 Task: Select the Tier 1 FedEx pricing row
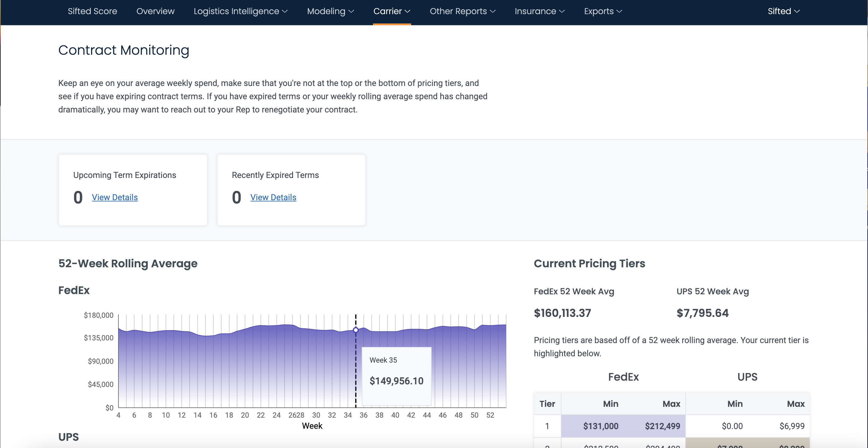[623, 426]
